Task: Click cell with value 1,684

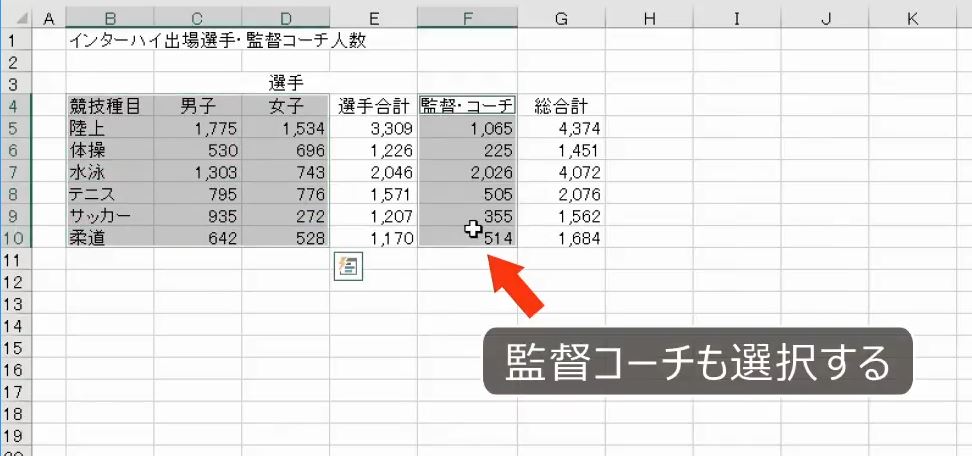Action: (562, 237)
